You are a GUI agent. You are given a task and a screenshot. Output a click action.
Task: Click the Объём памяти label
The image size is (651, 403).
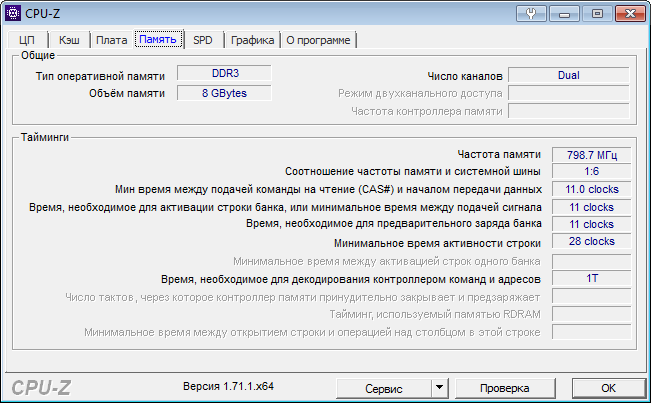pos(127,93)
